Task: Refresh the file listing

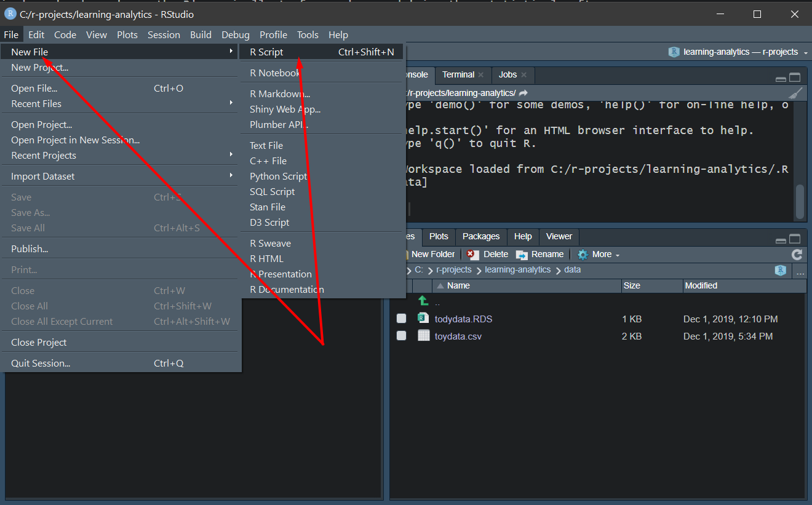Action: click(x=797, y=255)
